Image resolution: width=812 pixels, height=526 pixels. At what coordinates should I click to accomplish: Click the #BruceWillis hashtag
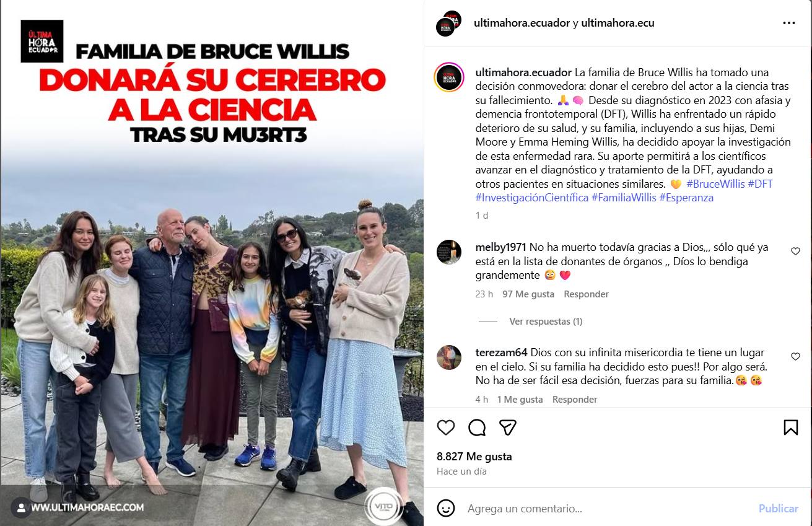coord(715,184)
